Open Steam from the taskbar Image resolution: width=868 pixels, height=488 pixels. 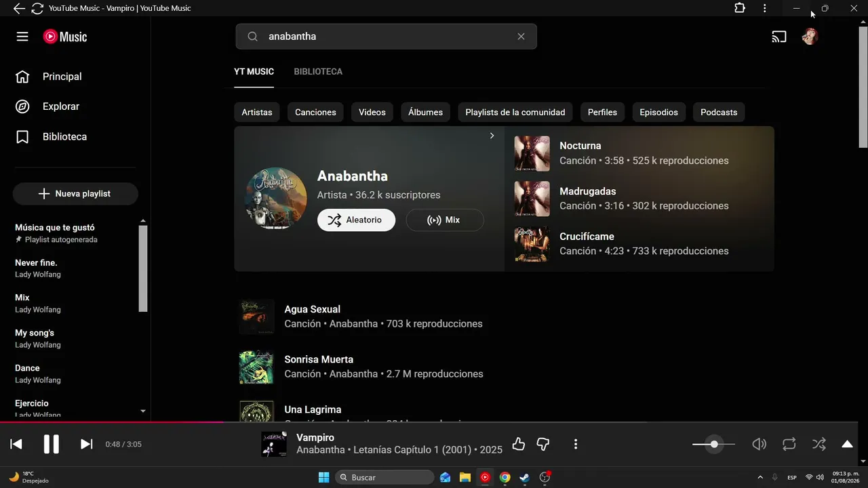point(524,477)
